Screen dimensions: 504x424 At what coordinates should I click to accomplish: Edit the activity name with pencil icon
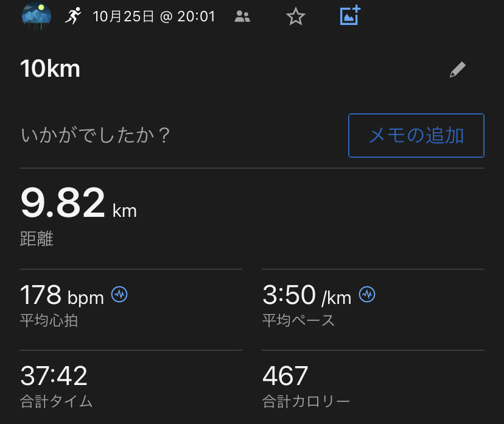click(x=457, y=70)
